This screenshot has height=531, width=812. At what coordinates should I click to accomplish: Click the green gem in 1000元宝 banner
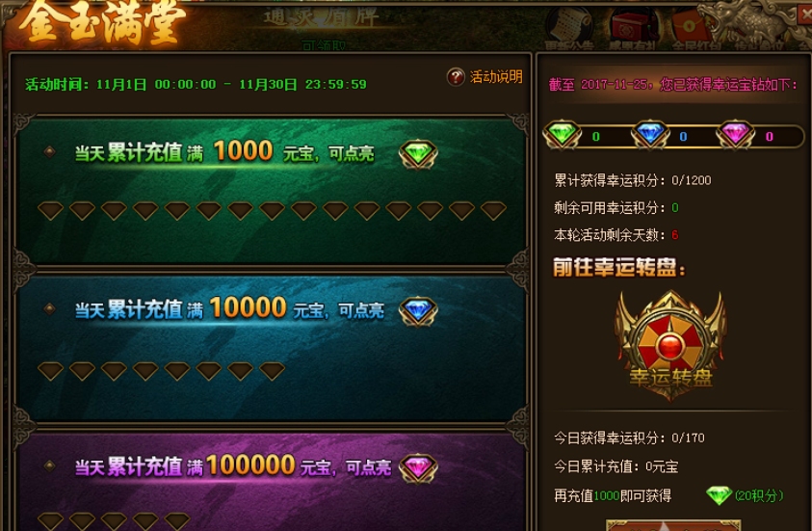coord(418,154)
